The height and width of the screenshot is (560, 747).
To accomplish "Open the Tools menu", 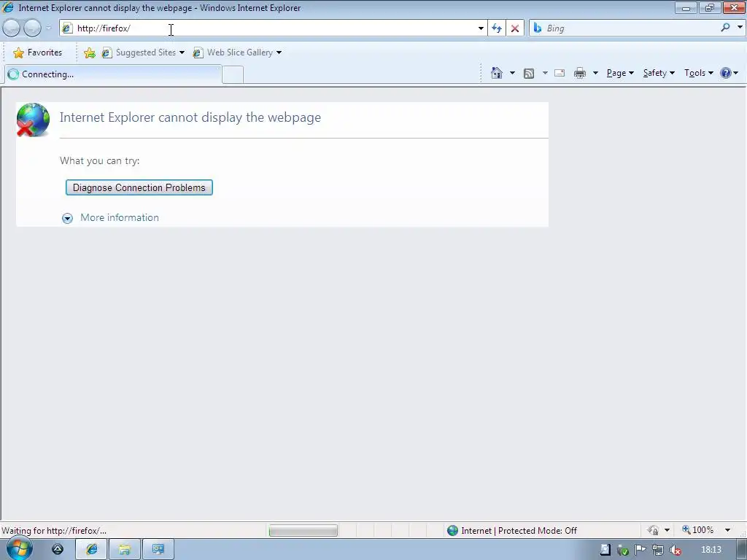I will click(x=698, y=73).
